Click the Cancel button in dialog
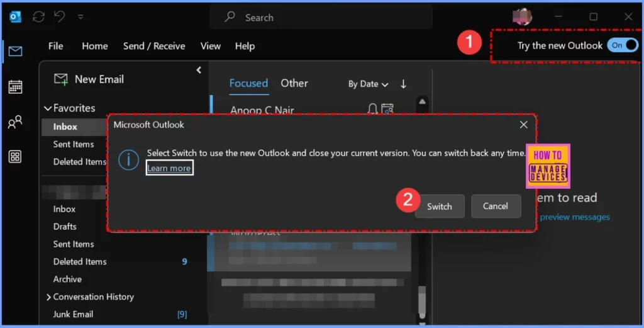644x328 pixels. click(496, 206)
